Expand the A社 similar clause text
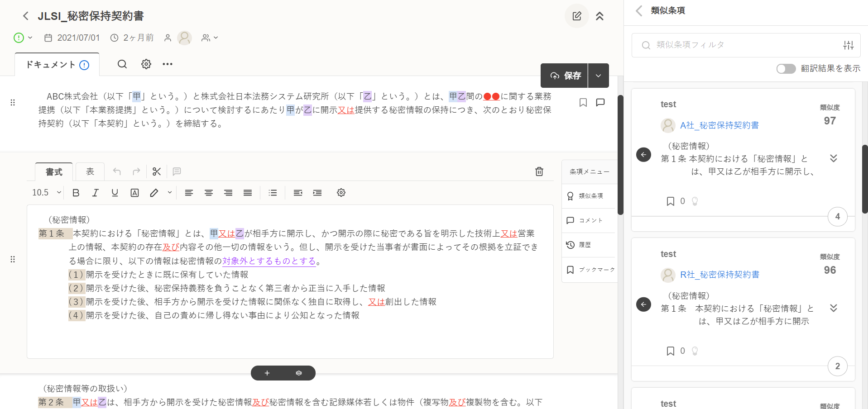Screen dimensions: 868x409 (x=833, y=158)
